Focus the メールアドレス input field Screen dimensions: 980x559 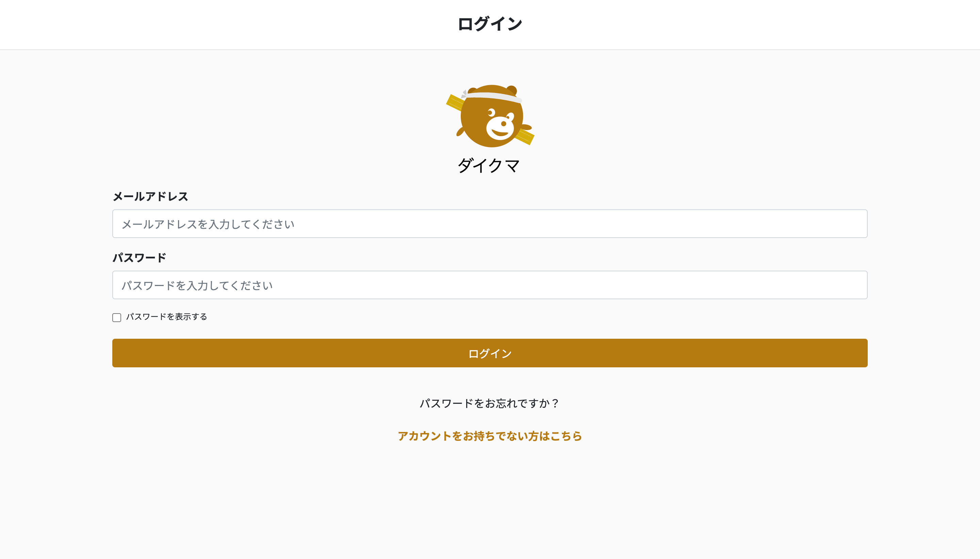tap(490, 224)
